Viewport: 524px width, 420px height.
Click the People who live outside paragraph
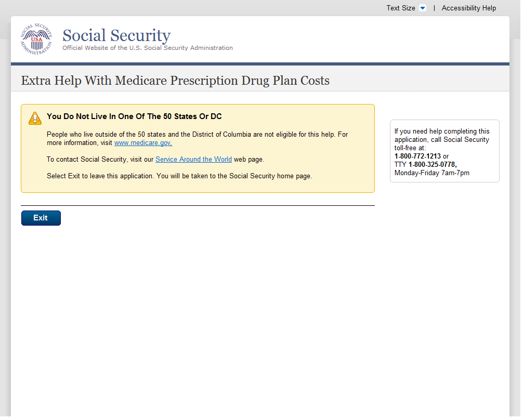pyautogui.click(x=197, y=135)
